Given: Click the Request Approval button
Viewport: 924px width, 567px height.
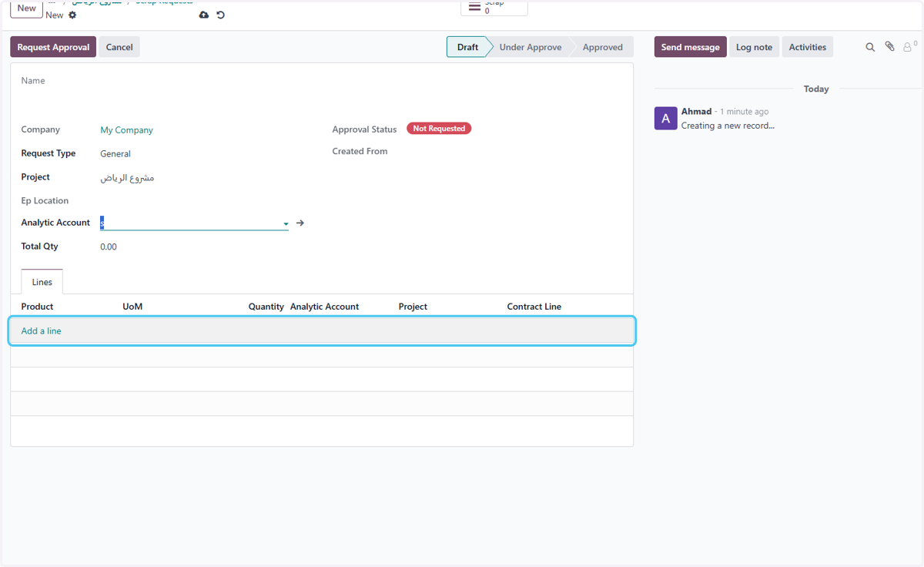Looking at the screenshot, I should [x=53, y=47].
